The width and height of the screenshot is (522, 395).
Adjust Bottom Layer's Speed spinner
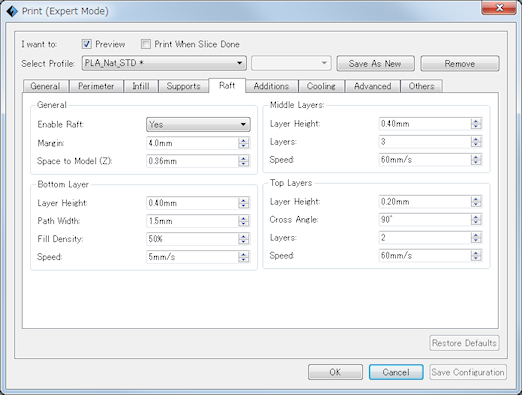(x=244, y=257)
